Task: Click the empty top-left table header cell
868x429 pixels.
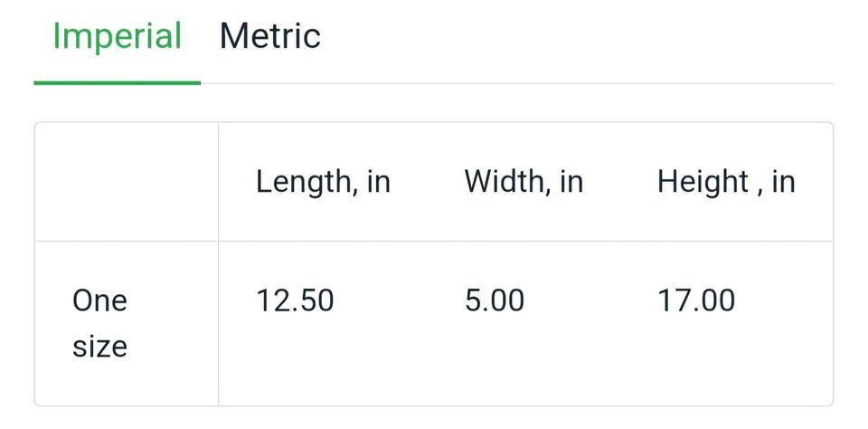Action: (x=127, y=182)
